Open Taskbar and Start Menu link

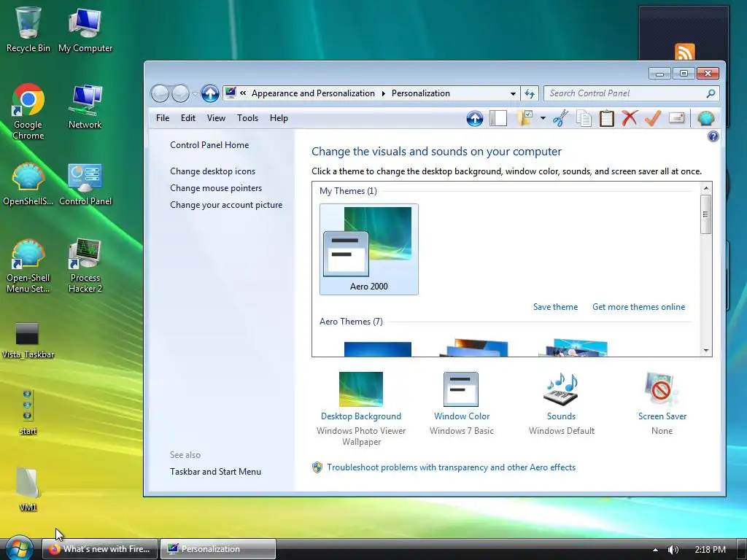pos(215,472)
